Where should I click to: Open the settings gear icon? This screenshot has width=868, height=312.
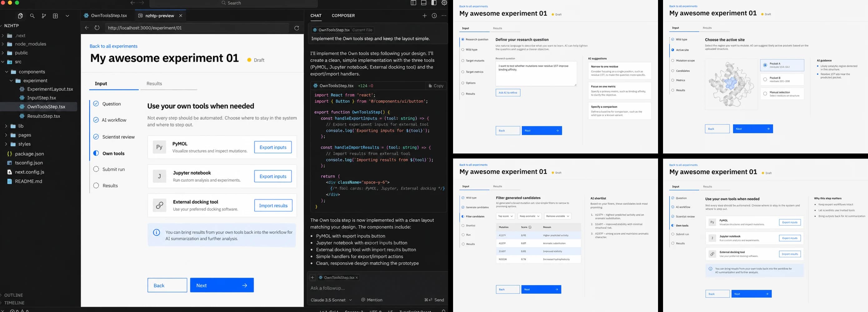(x=444, y=3)
